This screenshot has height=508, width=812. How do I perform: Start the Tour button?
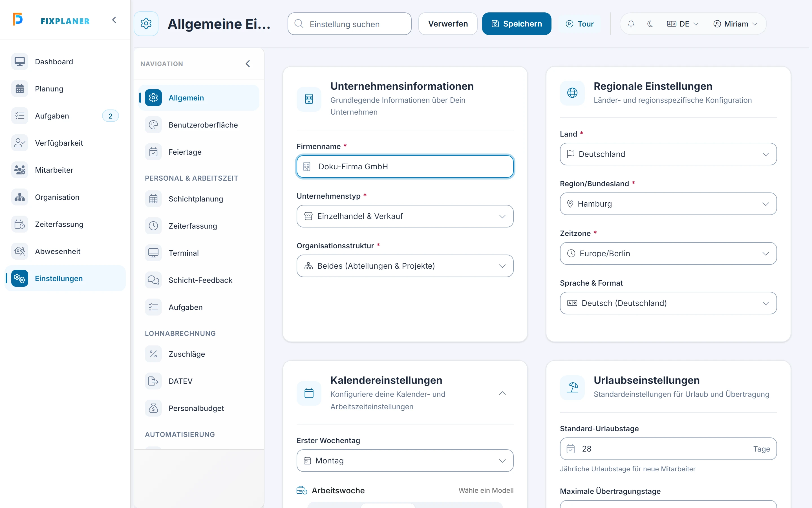(579, 24)
